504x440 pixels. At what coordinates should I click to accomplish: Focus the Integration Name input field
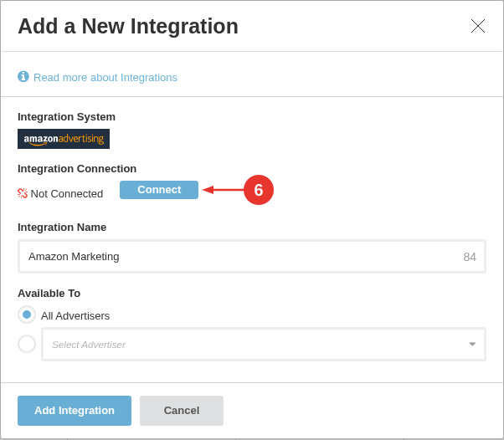(252, 257)
